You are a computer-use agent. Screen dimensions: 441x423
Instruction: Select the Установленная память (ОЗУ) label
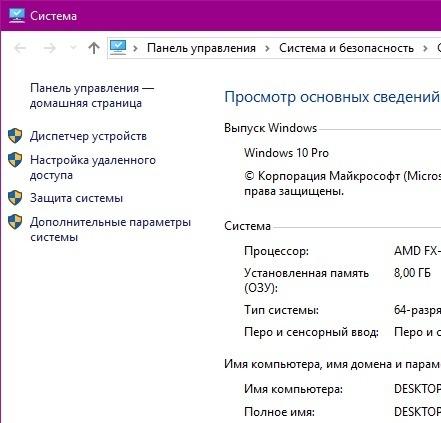(306, 280)
